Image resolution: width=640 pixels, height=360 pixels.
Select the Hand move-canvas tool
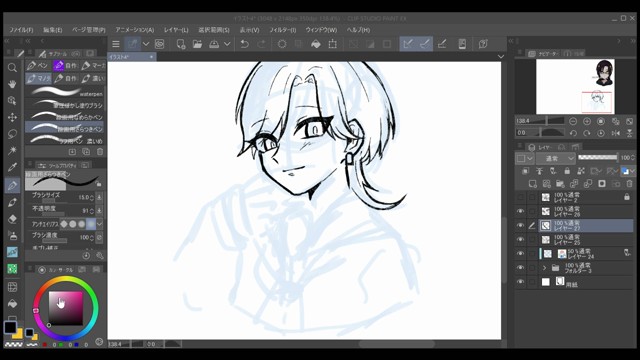12,84
